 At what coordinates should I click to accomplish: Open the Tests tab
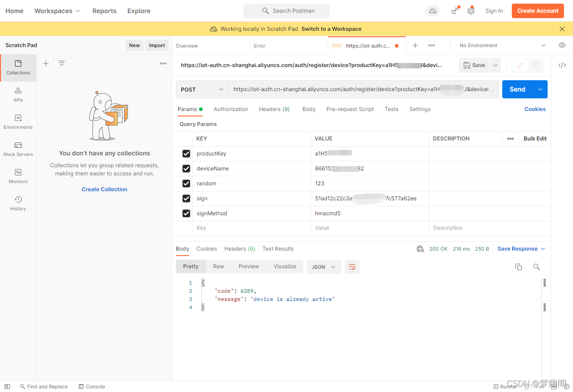[392, 109]
